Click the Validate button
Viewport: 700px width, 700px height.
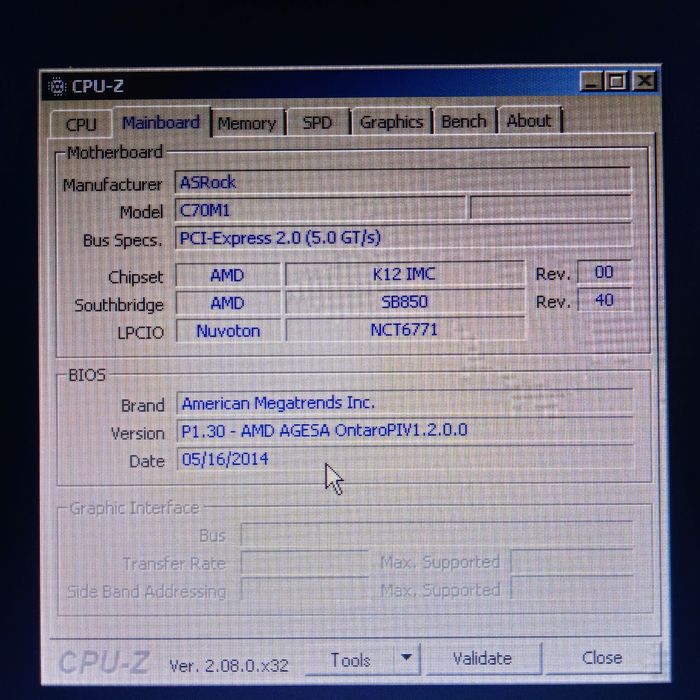483,658
